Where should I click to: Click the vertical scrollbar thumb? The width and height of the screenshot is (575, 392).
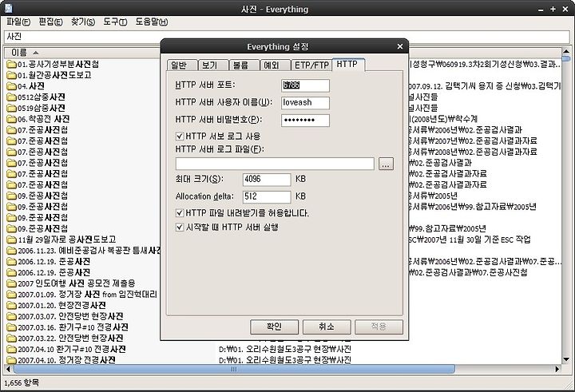[x=566, y=58]
